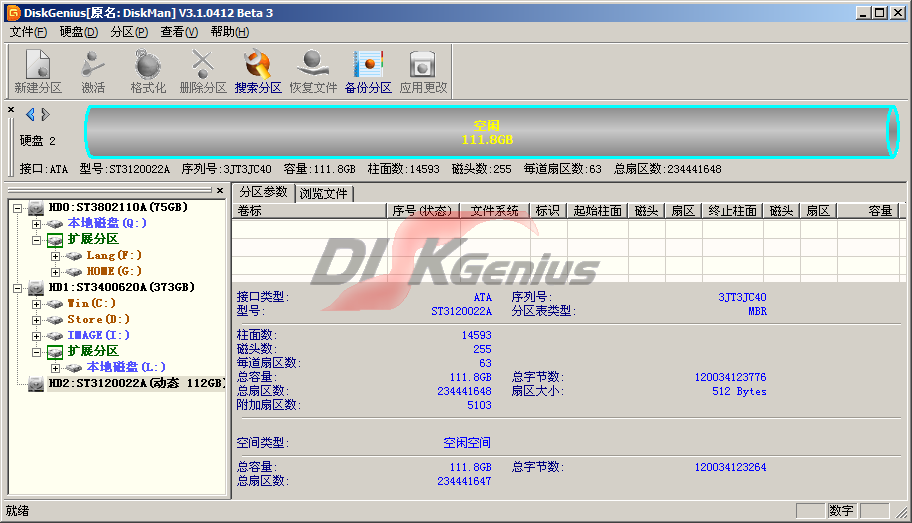Launch the 备份分区 backup partition tool
912x523 pixels.
point(368,71)
